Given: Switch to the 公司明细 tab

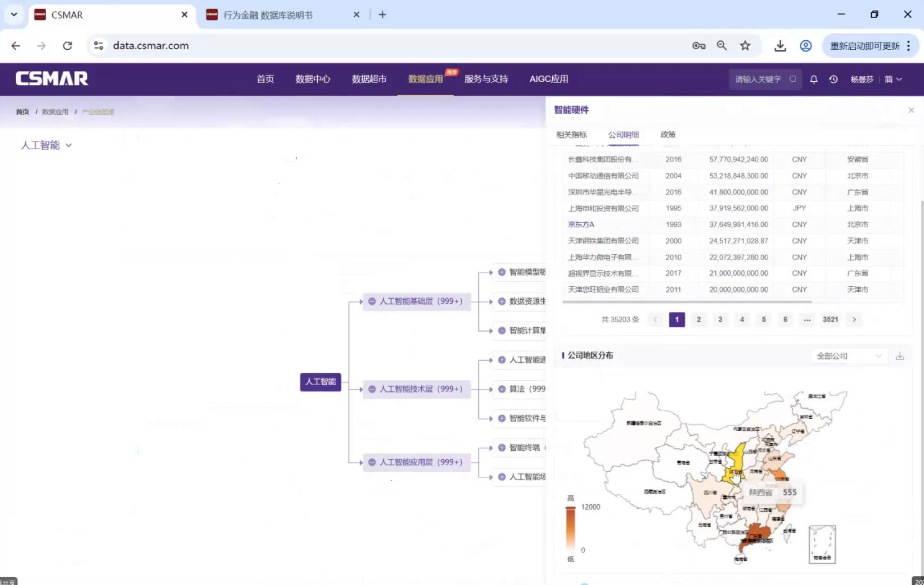Looking at the screenshot, I should pos(623,135).
